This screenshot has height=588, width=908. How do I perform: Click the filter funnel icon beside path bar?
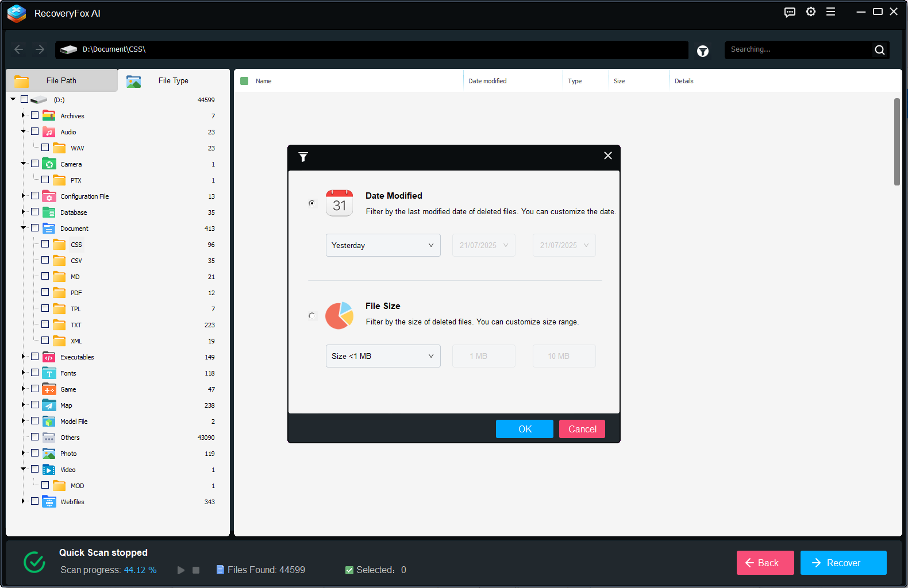coord(702,51)
